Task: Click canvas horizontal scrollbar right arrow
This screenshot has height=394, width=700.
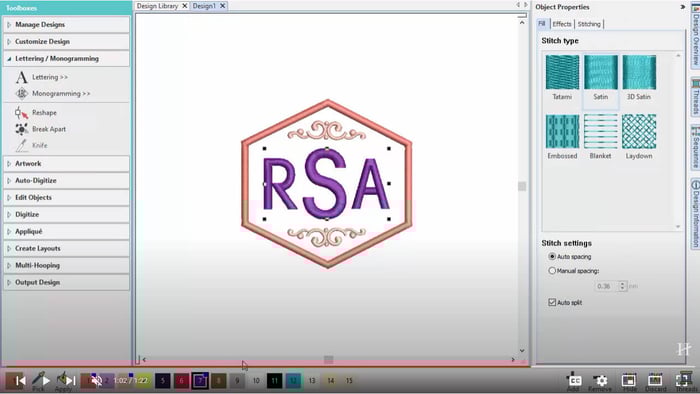Action: tap(513, 359)
